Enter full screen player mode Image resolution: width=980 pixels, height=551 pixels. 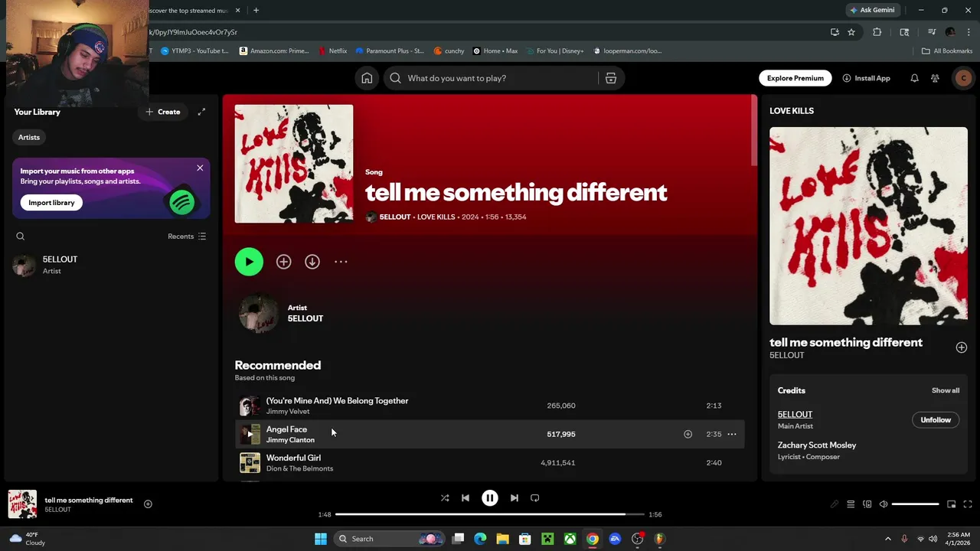(968, 504)
